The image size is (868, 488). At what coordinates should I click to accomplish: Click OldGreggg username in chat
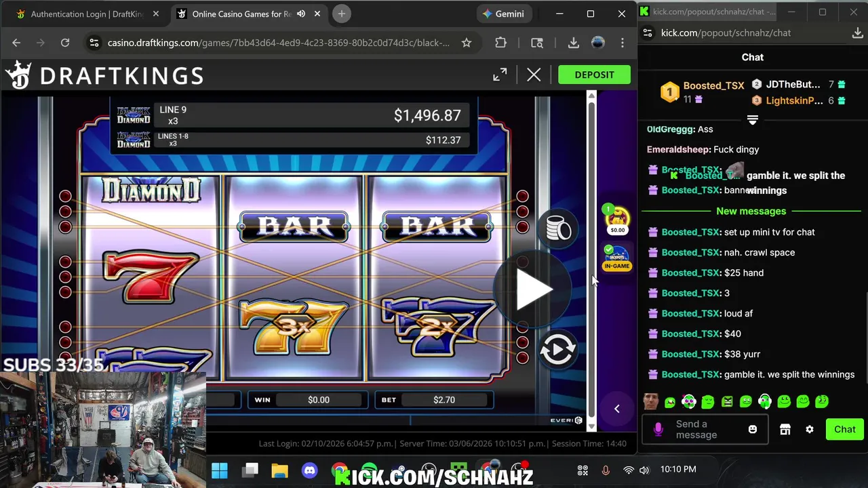669,129
